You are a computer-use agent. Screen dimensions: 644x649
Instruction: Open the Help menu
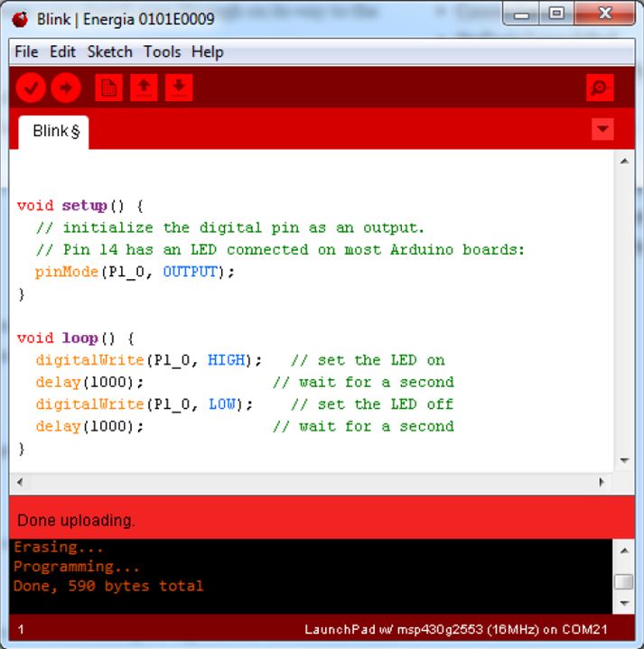click(x=207, y=52)
